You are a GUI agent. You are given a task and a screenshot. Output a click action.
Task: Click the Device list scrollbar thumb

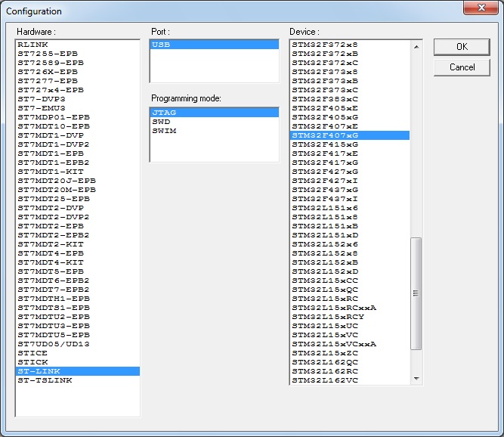(x=416, y=293)
